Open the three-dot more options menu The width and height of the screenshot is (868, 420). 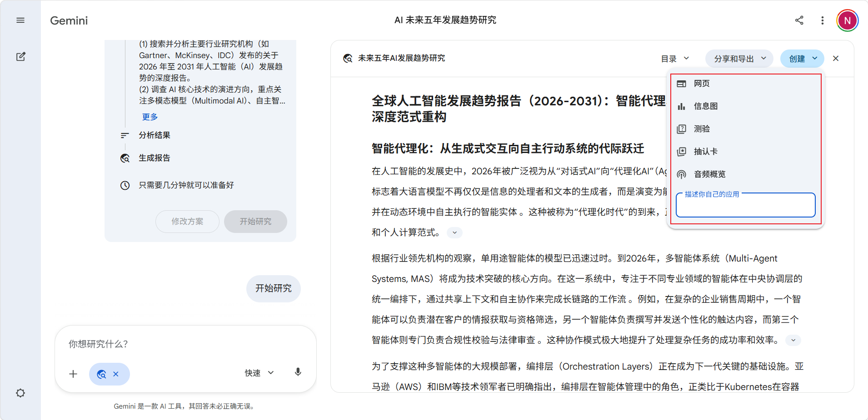tap(823, 20)
